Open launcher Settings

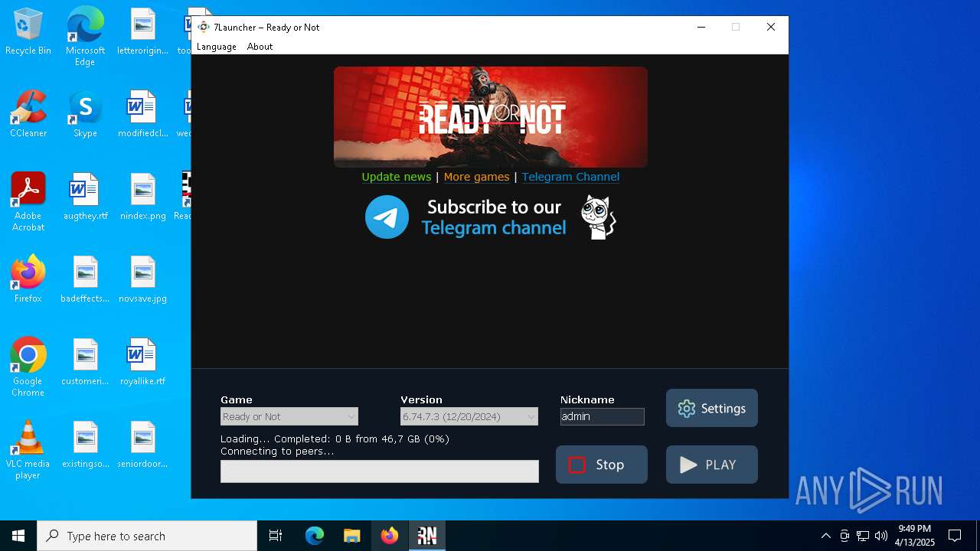point(712,408)
